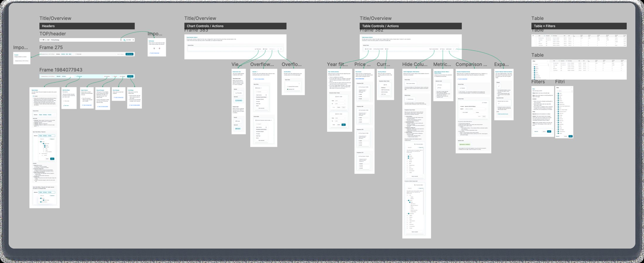Screen dimensions: 644x263
Task: Select the Chart Controls / Actions title bar
Action: (x=235, y=26)
